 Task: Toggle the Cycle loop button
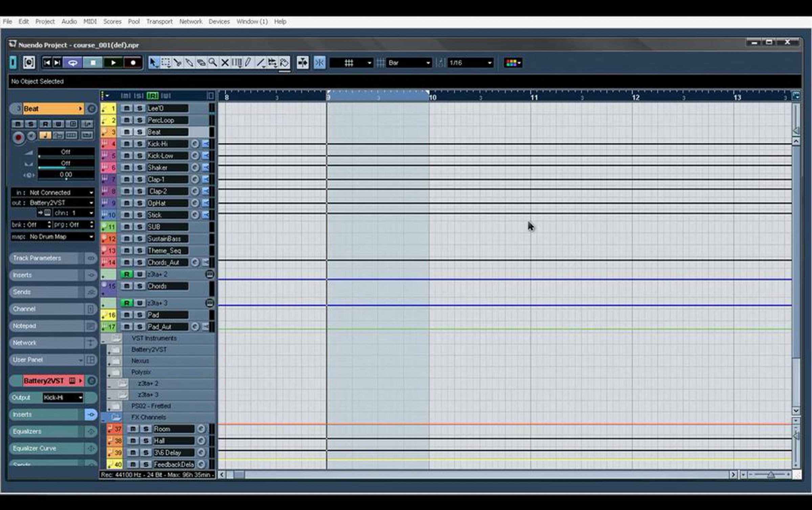click(x=73, y=63)
